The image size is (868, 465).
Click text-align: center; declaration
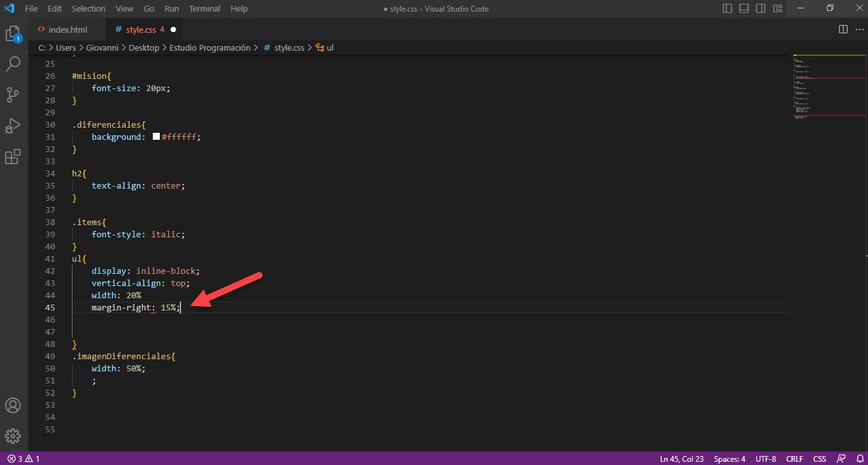tap(138, 186)
